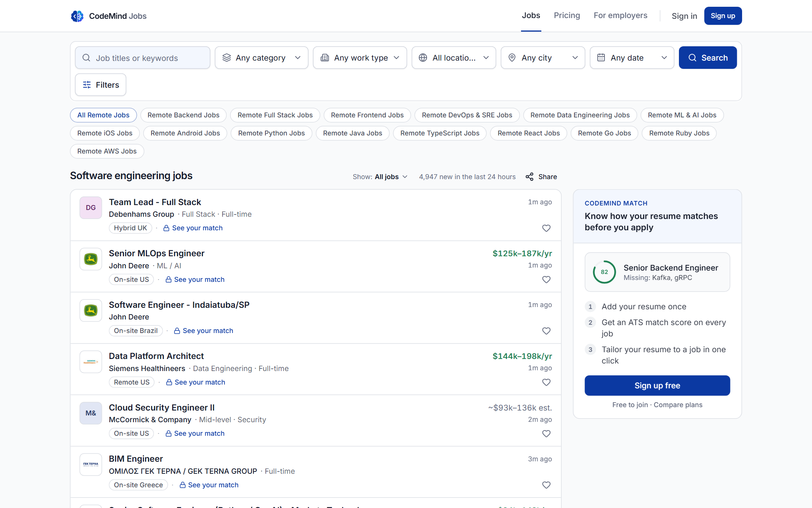Open John Deere logo on Software Engineer row
This screenshot has height=508, width=812.
tap(91, 310)
